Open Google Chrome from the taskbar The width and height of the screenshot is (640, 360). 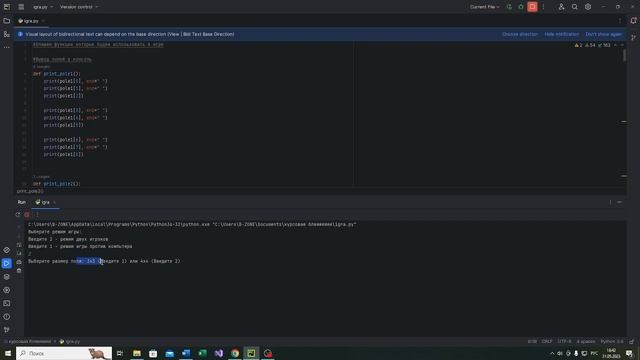click(235, 353)
